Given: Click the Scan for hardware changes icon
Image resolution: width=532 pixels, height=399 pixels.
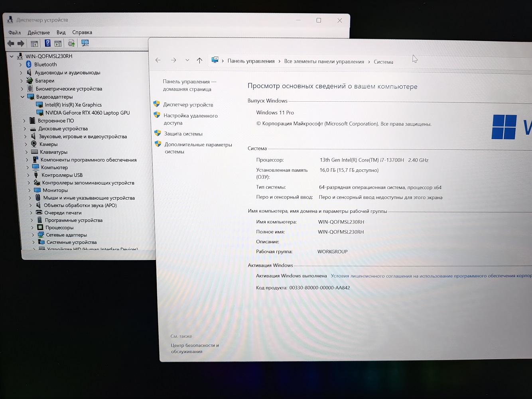Looking at the screenshot, I should click(85, 43).
